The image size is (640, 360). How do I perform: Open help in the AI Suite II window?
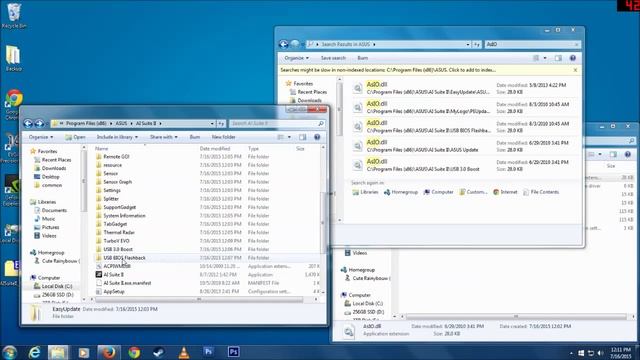(x=317, y=137)
